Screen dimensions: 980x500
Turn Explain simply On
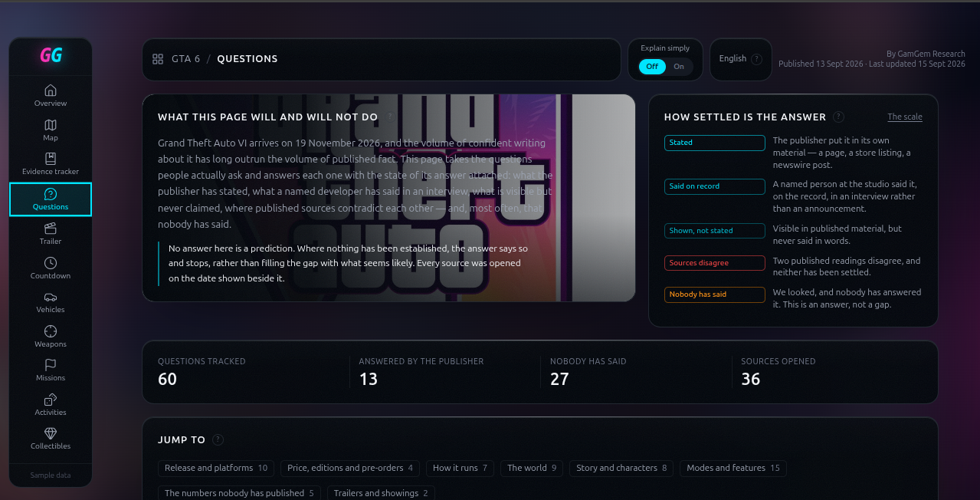pyautogui.click(x=679, y=67)
